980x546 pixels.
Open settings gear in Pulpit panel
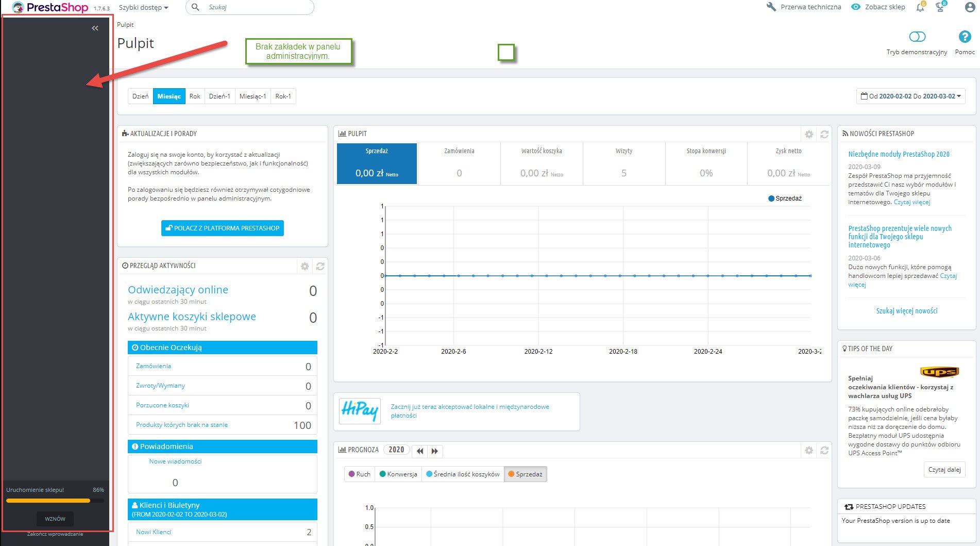pos(809,135)
